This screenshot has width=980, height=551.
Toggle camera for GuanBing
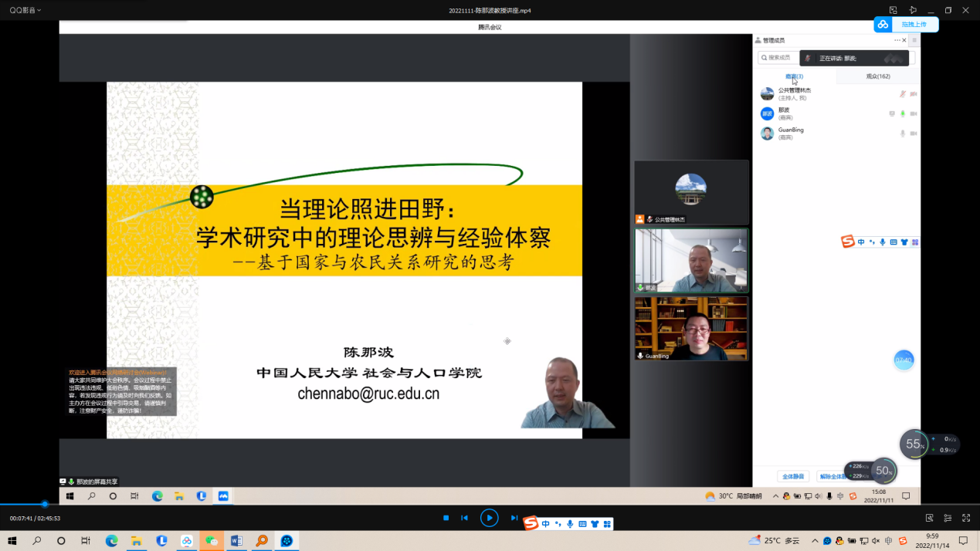(x=914, y=134)
